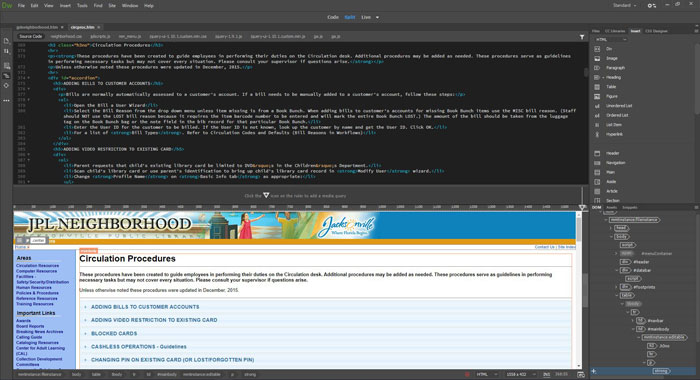
Task: Insert a Hyperlink
Action: tap(614, 134)
